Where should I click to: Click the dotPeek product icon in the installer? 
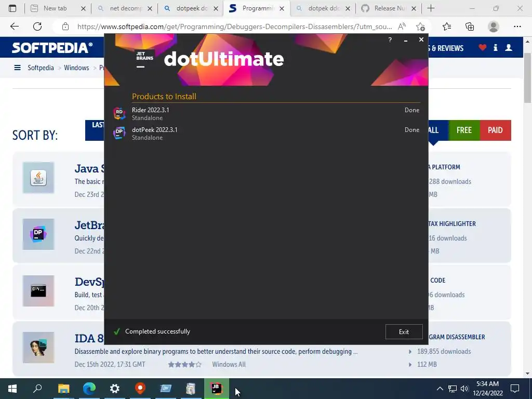point(119,133)
